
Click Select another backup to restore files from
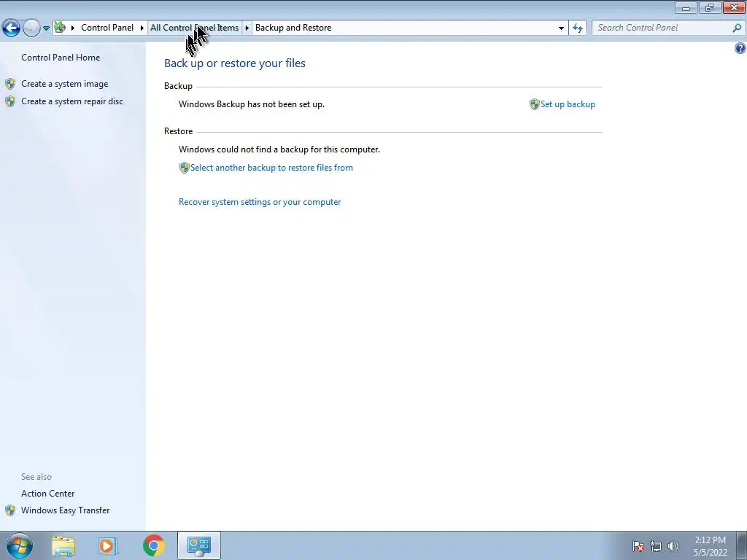tap(271, 168)
